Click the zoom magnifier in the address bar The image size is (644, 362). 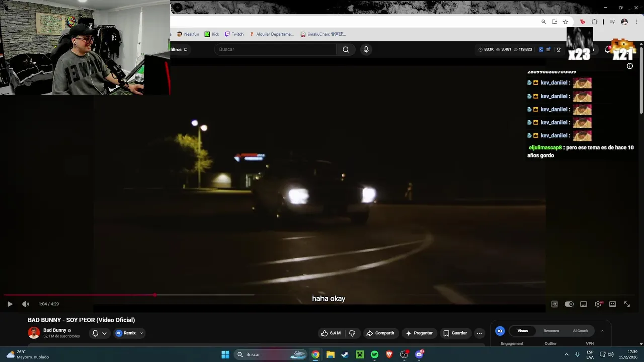click(x=544, y=22)
